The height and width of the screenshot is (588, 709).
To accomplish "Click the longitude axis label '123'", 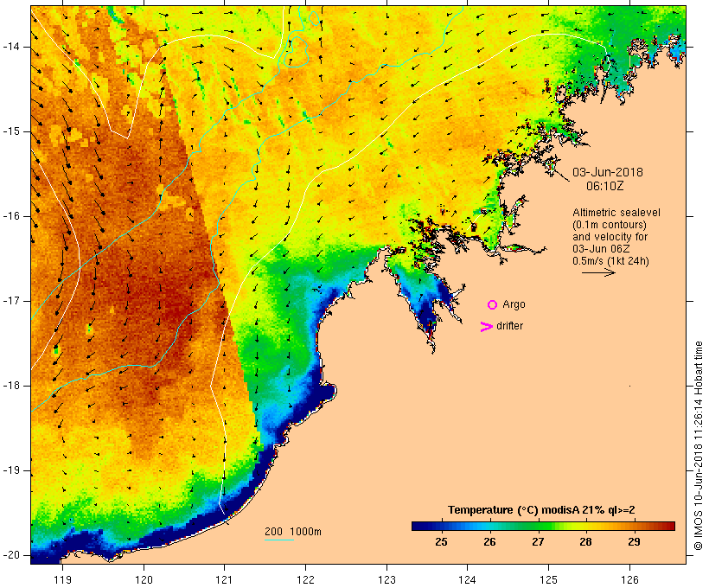I will click(386, 579).
